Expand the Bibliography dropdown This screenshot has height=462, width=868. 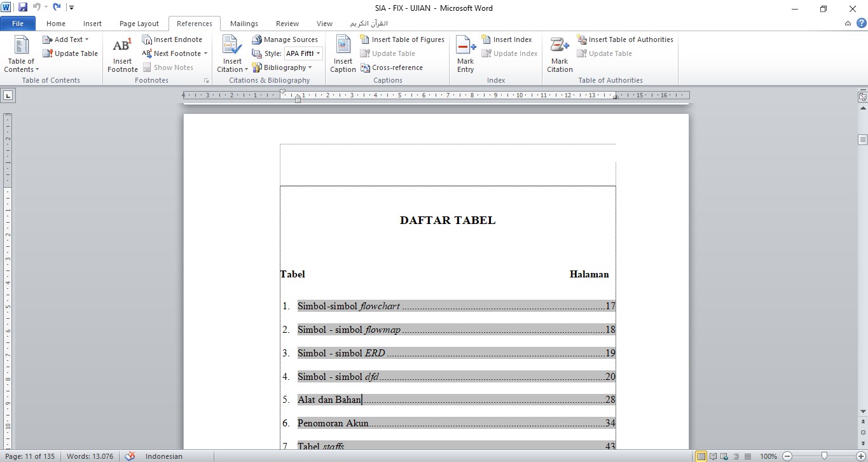pyautogui.click(x=284, y=67)
